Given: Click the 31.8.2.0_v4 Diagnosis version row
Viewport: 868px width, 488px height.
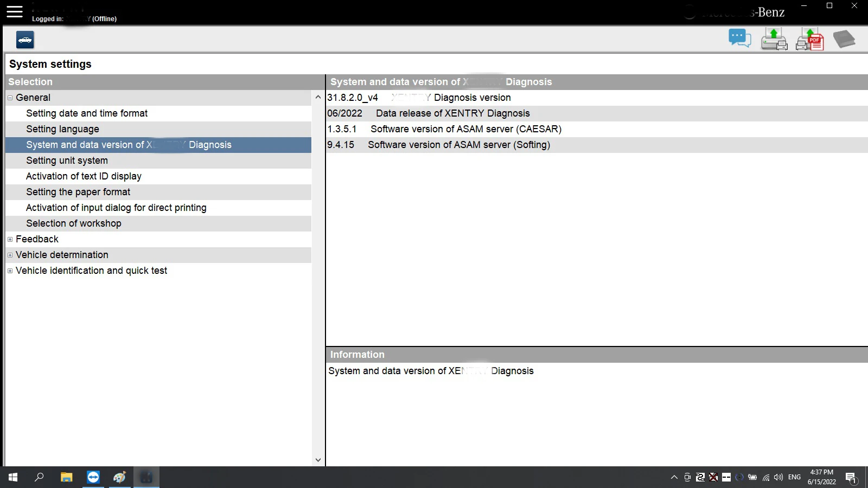Looking at the screenshot, I should 597,98.
